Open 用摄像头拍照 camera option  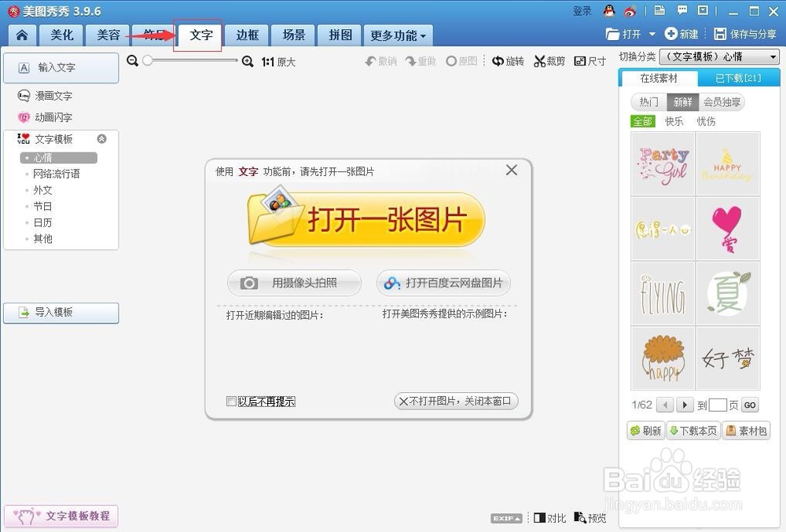[294, 283]
